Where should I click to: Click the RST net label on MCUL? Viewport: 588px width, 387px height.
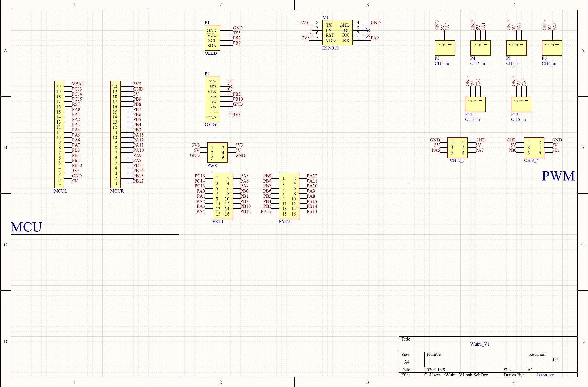(x=76, y=104)
